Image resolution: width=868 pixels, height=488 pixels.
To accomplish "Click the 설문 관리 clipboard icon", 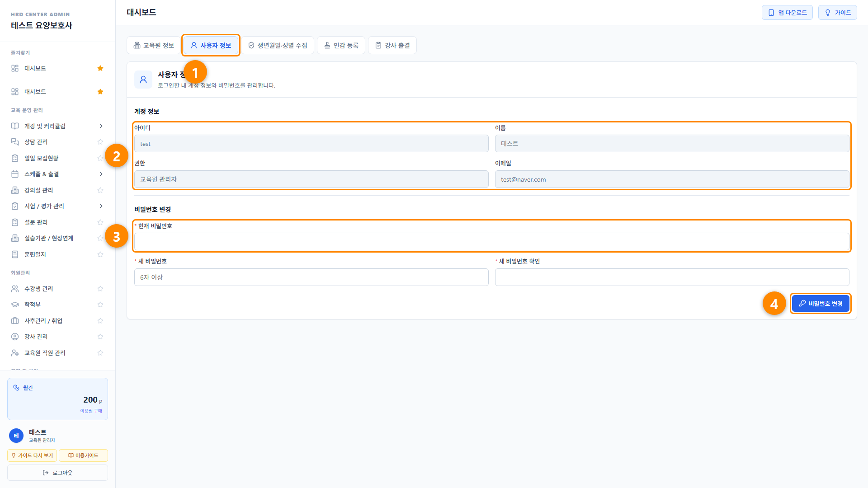I will (x=15, y=222).
